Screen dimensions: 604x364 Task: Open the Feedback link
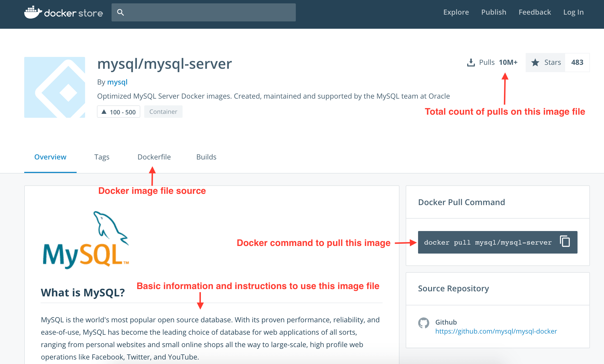click(x=535, y=12)
